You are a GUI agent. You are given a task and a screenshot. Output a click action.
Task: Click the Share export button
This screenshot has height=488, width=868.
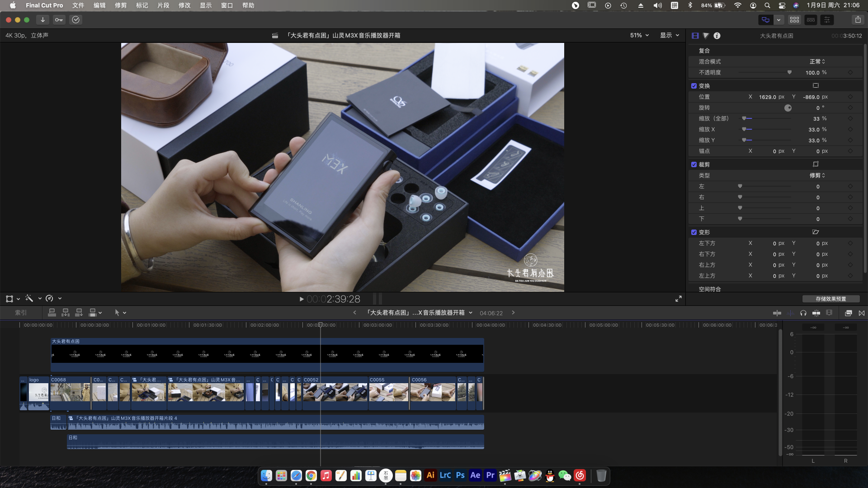858,19
